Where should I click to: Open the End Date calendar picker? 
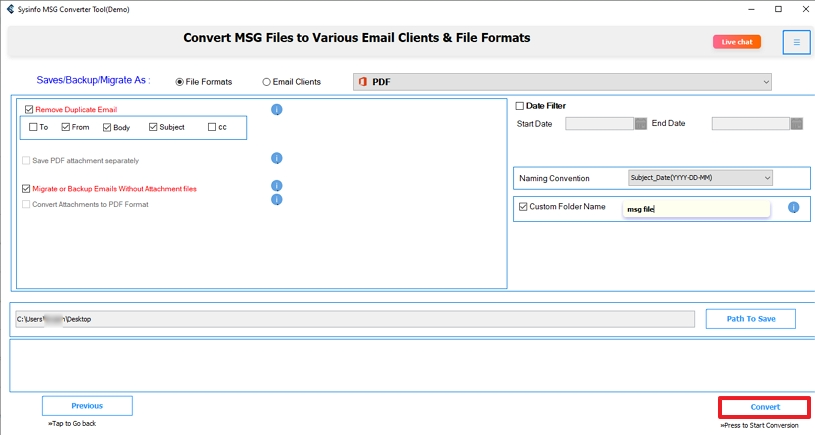pos(797,124)
